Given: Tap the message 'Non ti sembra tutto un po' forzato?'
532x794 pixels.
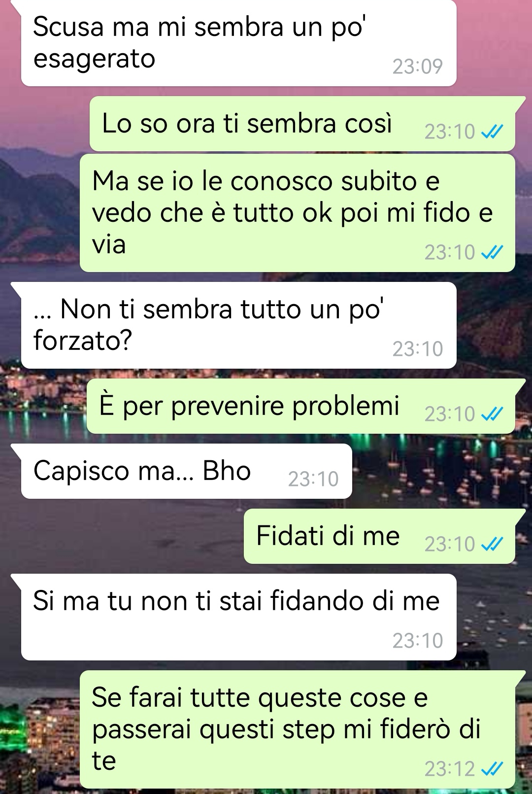Looking at the screenshot, I should click(x=238, y=325).
